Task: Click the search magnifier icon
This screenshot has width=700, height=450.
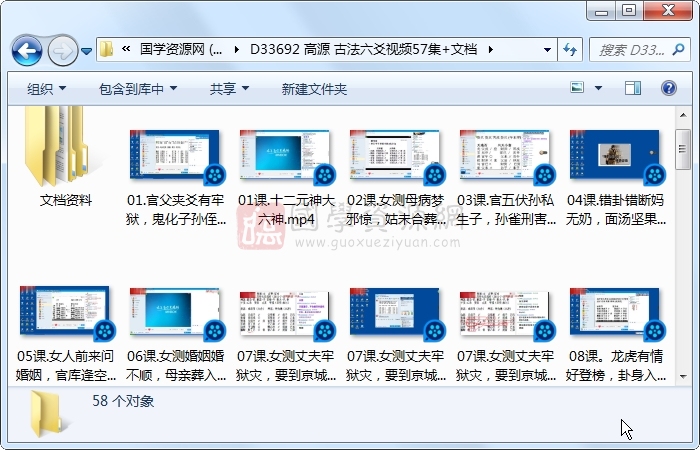Action: (678, 49)
